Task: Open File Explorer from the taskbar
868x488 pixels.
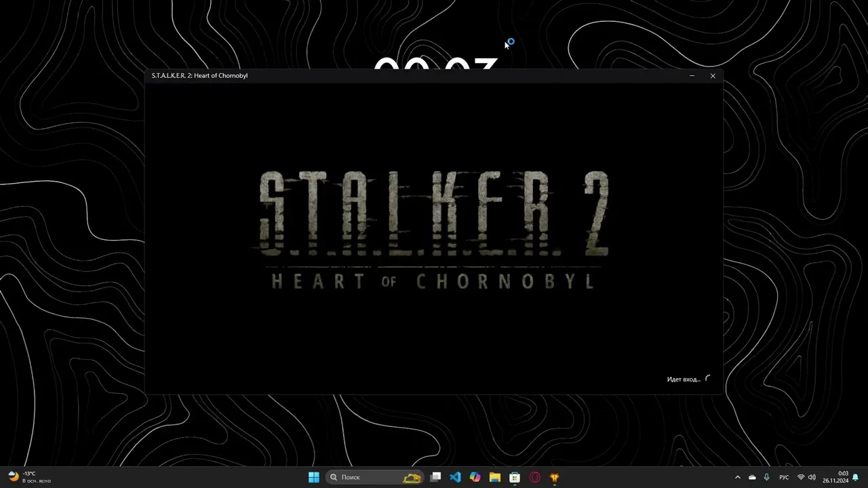Action: pos(495,477)
